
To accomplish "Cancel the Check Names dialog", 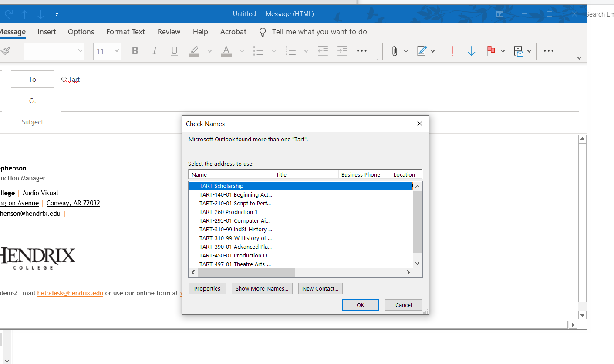I will (404, 305).
